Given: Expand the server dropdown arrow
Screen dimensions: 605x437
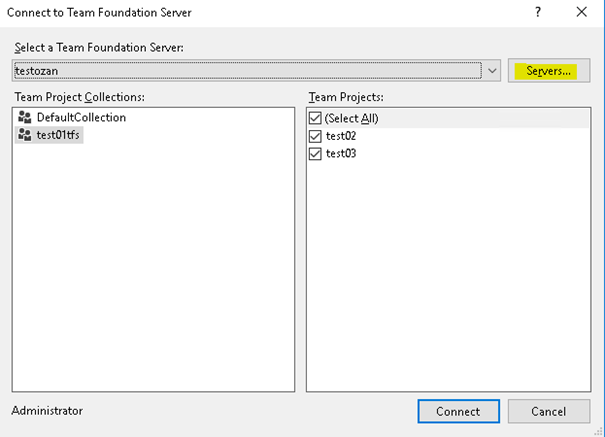Looking at the screenshot, I should (x=491, y=71).
